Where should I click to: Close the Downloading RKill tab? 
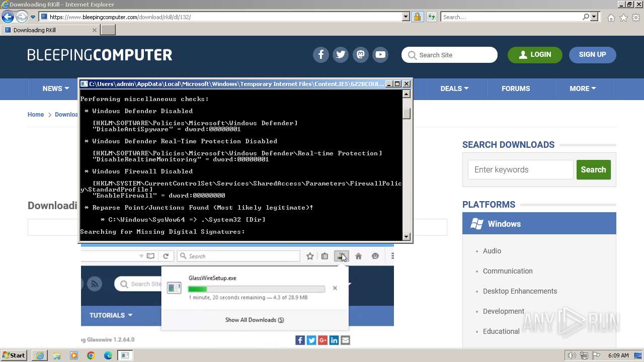[94, 30]
